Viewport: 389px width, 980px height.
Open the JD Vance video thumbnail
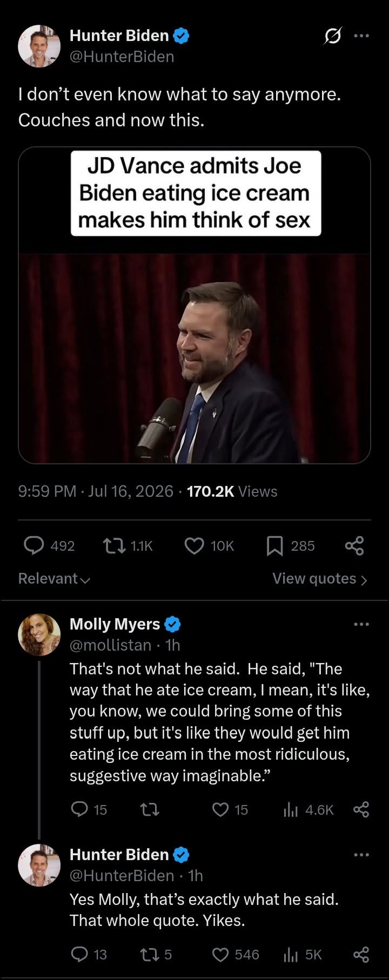point(194,305)
